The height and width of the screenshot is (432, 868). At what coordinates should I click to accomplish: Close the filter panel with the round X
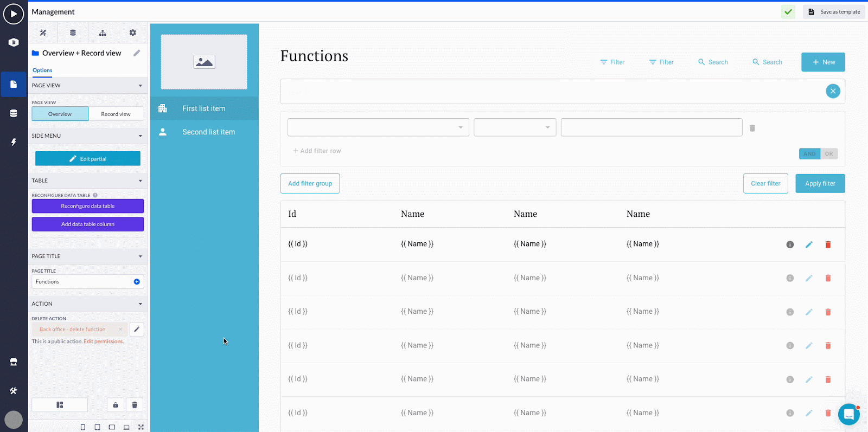[x=833, y=91]
